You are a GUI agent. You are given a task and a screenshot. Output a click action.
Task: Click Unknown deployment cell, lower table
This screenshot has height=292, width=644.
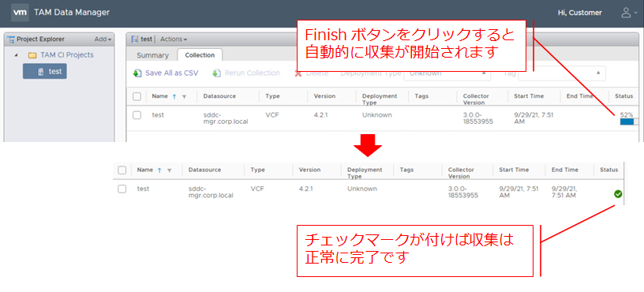361,189
